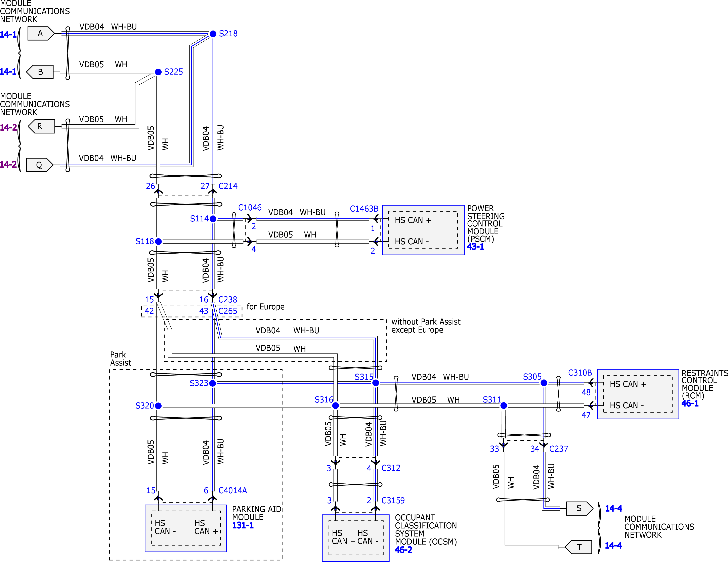Click splice node S114

(x=213, y=219)
